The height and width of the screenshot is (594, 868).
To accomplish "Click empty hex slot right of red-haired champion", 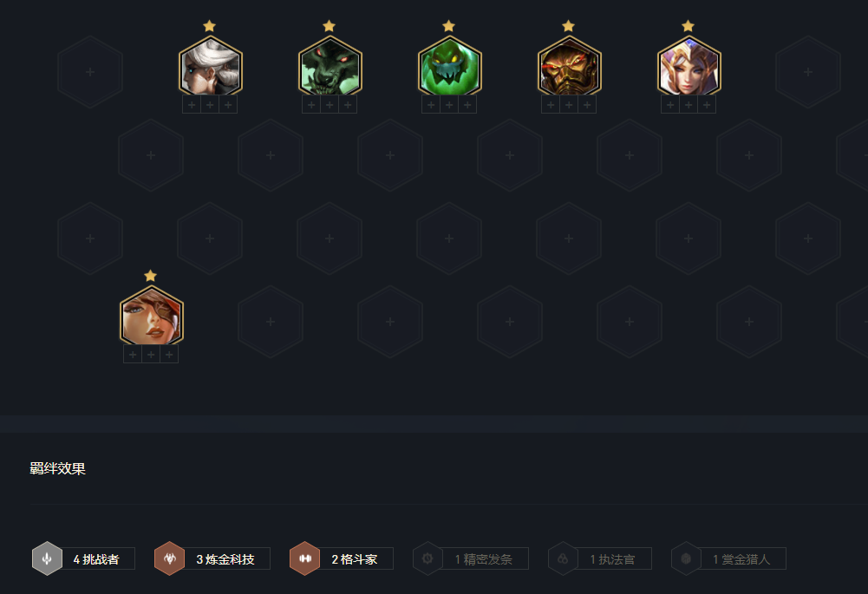I will pos(271,322).
